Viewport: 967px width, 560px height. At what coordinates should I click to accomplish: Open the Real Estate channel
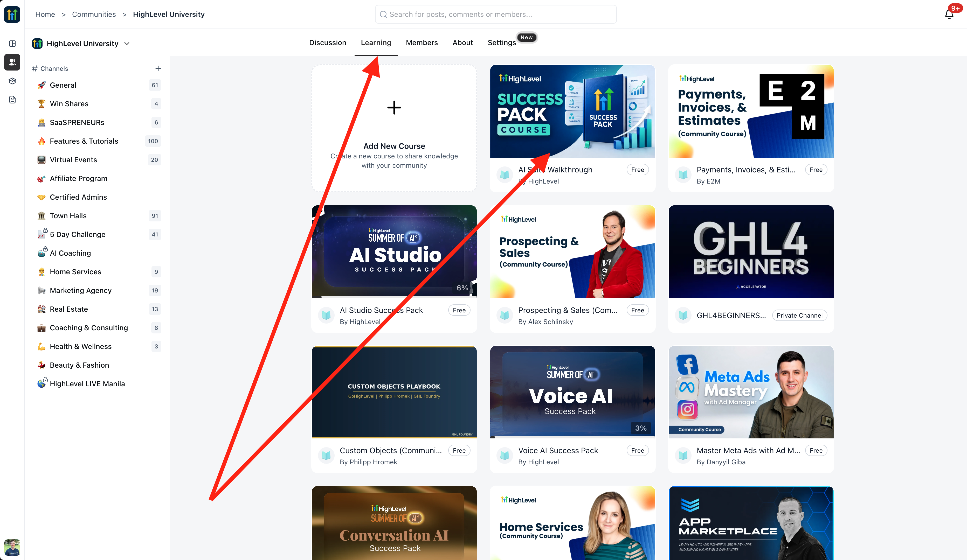(99, 309)
